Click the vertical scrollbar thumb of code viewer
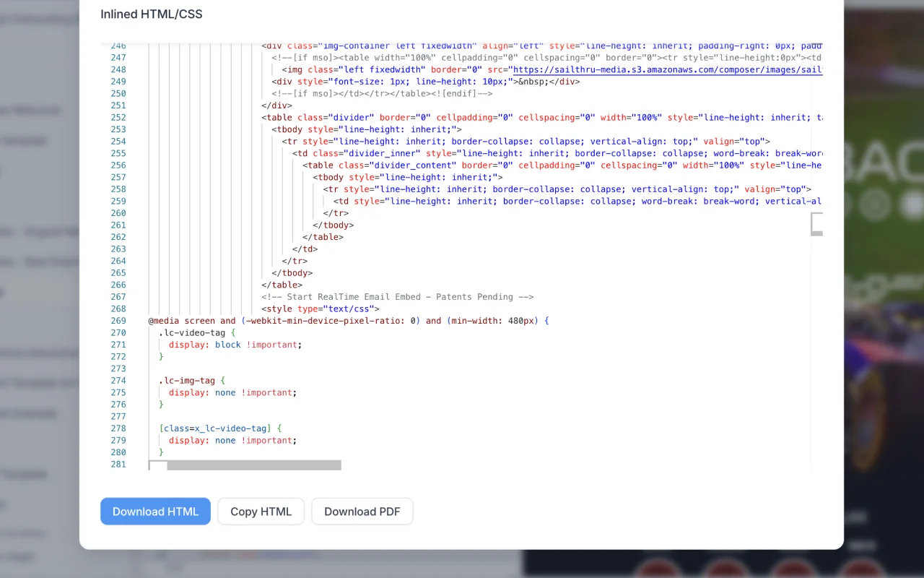Screen dimensions: 924x578 [816, 224]
